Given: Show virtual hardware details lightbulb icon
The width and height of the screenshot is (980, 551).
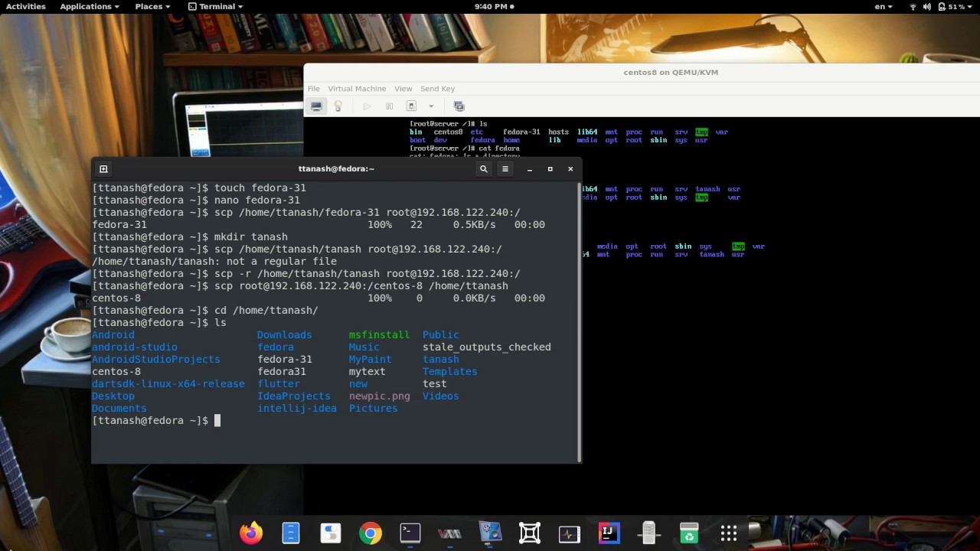Looking at the screenshot, I should point(338,106).
